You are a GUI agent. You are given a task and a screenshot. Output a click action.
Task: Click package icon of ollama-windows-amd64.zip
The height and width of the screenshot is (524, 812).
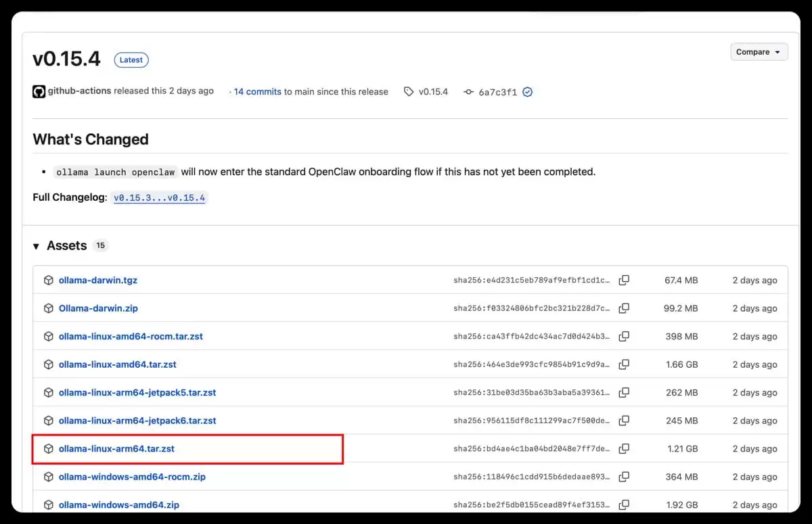coord(49,505)
